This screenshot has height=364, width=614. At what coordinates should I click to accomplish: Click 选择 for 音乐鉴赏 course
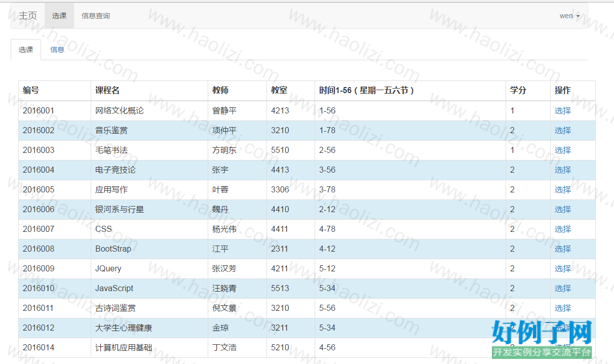pyautogui.click(x=563, y=130)
